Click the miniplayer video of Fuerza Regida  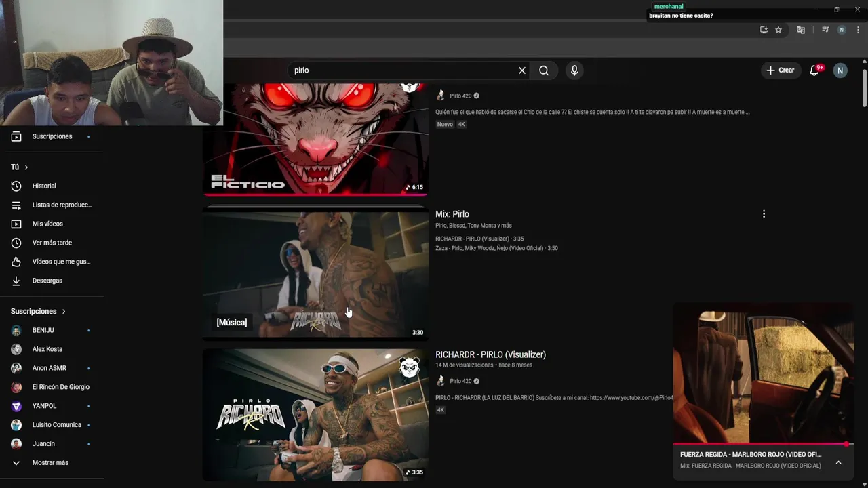click(763, 375)
